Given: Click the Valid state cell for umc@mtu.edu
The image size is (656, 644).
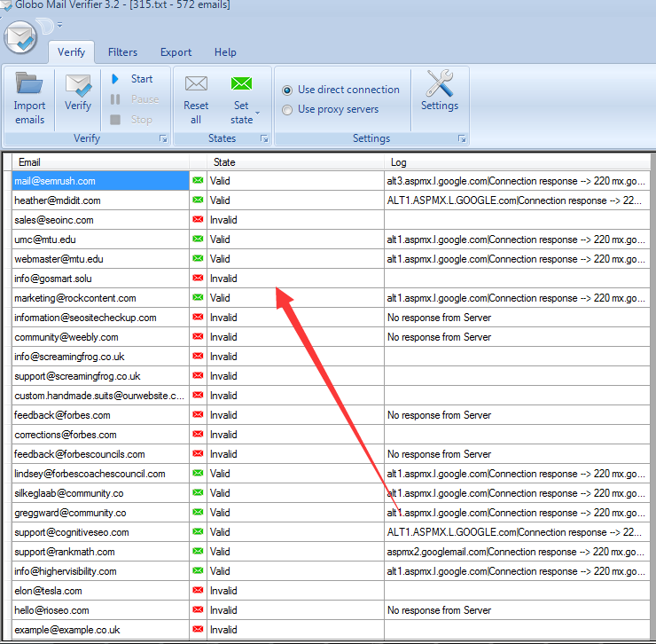Looking at the screenshot, I should click(x=295, y=240).
